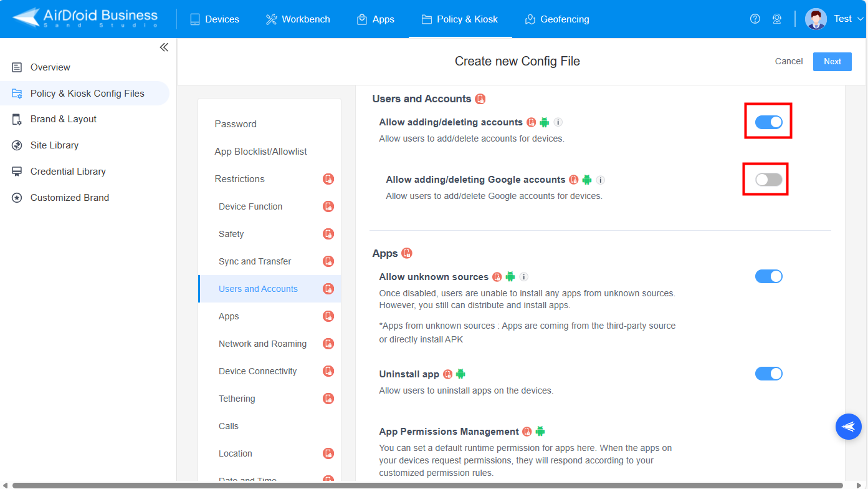Click the AirDroid Business logo
This screenshot has width=868, height=489.
[85, 19]
